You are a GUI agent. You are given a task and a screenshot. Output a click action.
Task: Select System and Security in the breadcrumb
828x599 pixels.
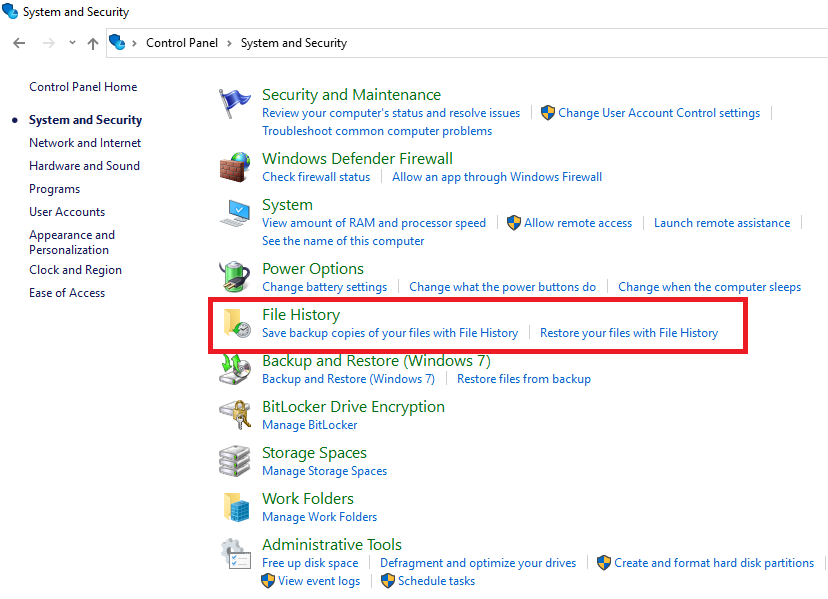294,43
